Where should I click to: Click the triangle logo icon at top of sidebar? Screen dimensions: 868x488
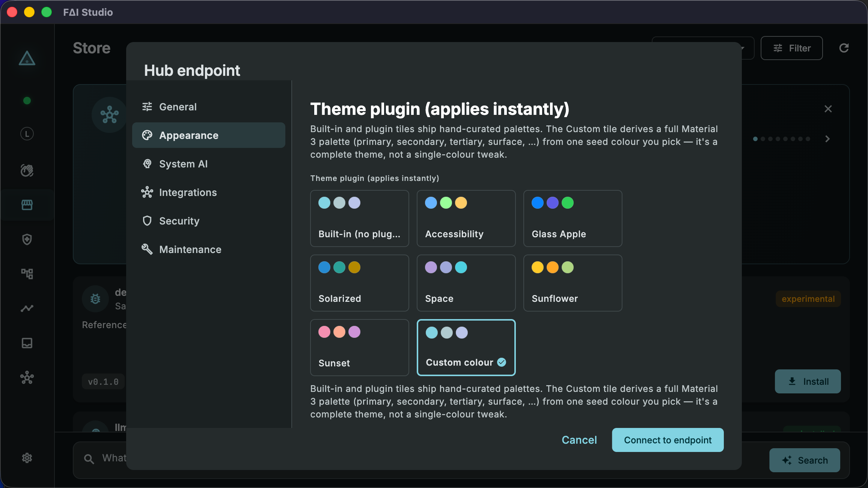tap(27, 58)
